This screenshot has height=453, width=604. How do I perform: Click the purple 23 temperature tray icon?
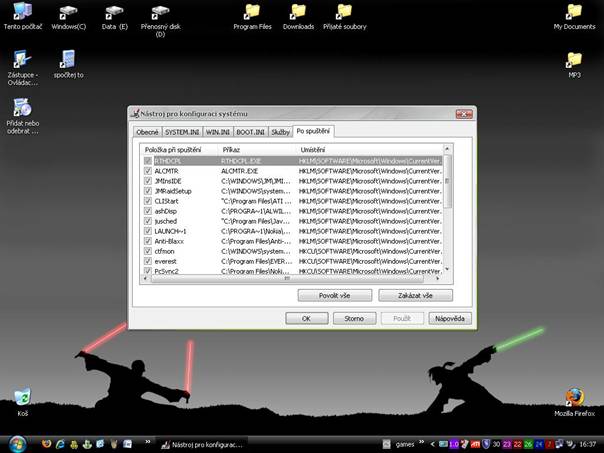507,444
